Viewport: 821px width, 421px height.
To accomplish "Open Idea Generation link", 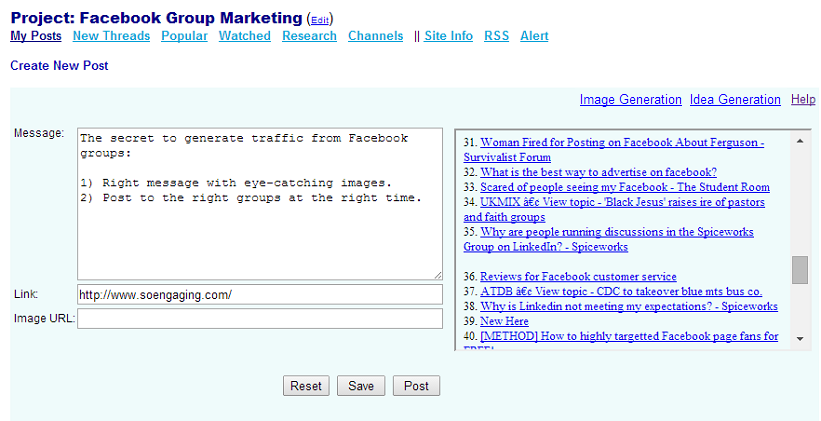I will click(735, 99).
